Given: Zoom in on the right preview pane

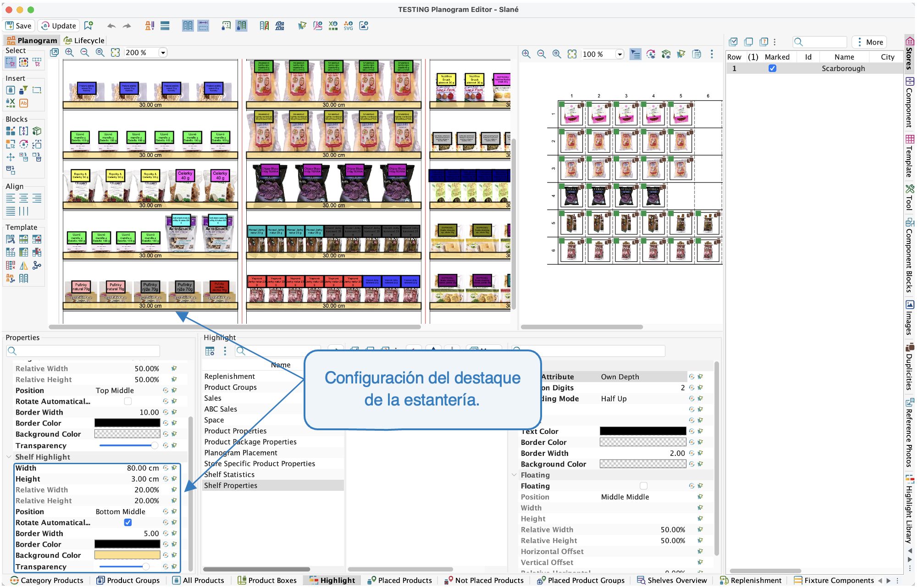Looking at the screenshot, I should pos(526,54).
